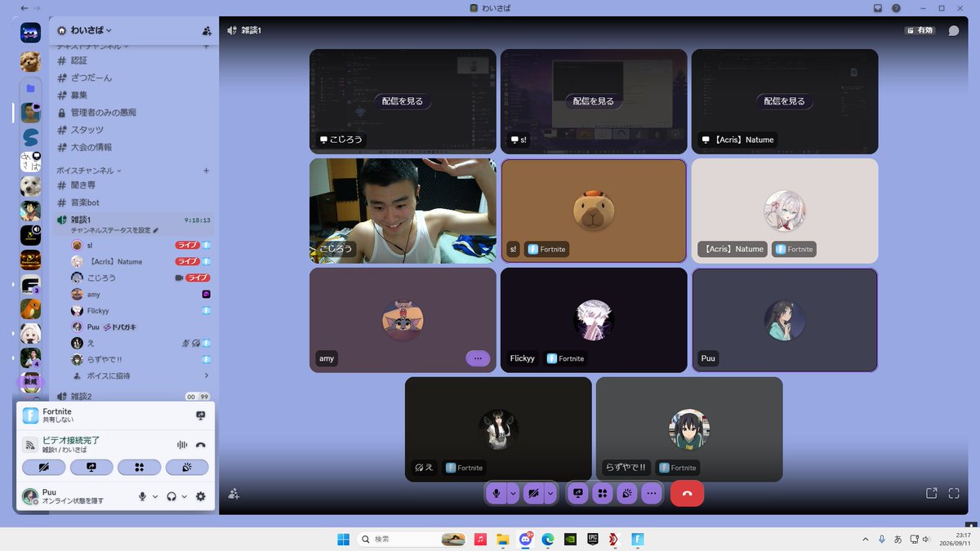Open user settings gear
980x551 pixels.
click(x=201, y=496)
